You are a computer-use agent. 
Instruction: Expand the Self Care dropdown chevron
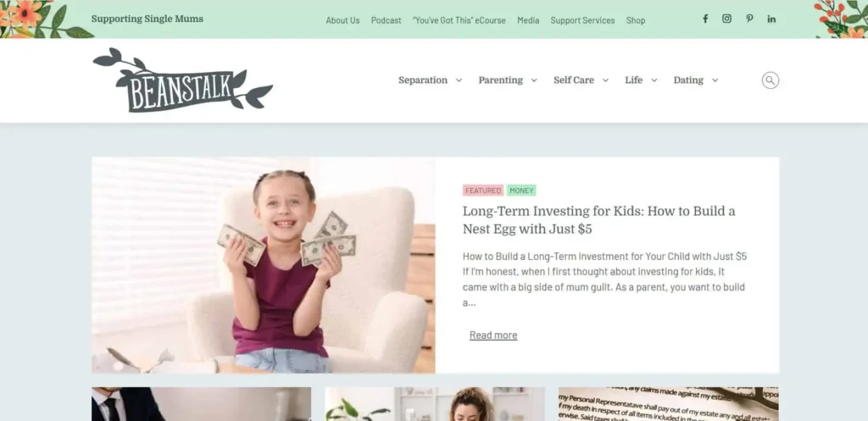pyautogui.click(x=605, y=80)
